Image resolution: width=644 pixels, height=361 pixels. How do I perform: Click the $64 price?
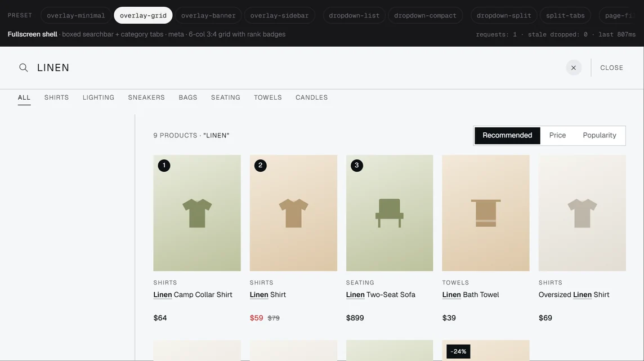pos(160,318)
